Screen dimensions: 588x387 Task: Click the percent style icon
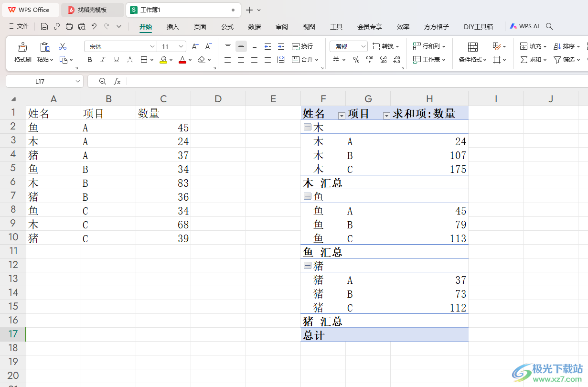[356, 60]
